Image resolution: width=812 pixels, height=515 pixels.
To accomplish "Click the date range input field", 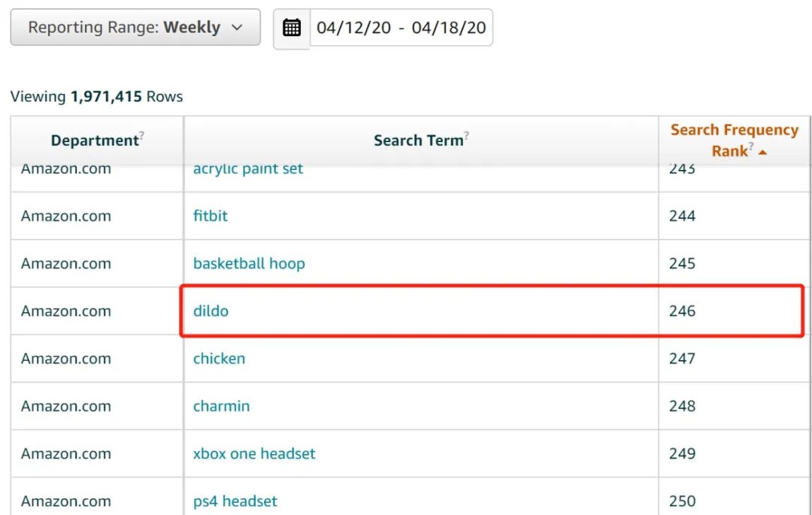I will click(401, 28).
